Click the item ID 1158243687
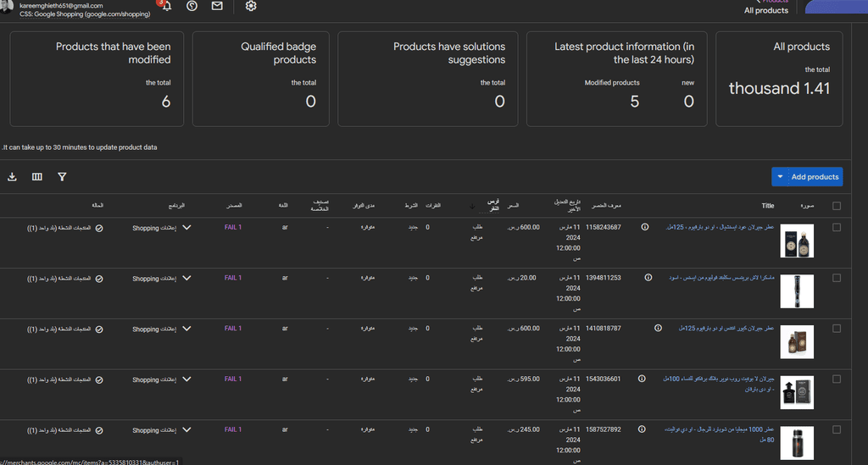This screenshot has width=868, height=465. [x=604, y=227]
